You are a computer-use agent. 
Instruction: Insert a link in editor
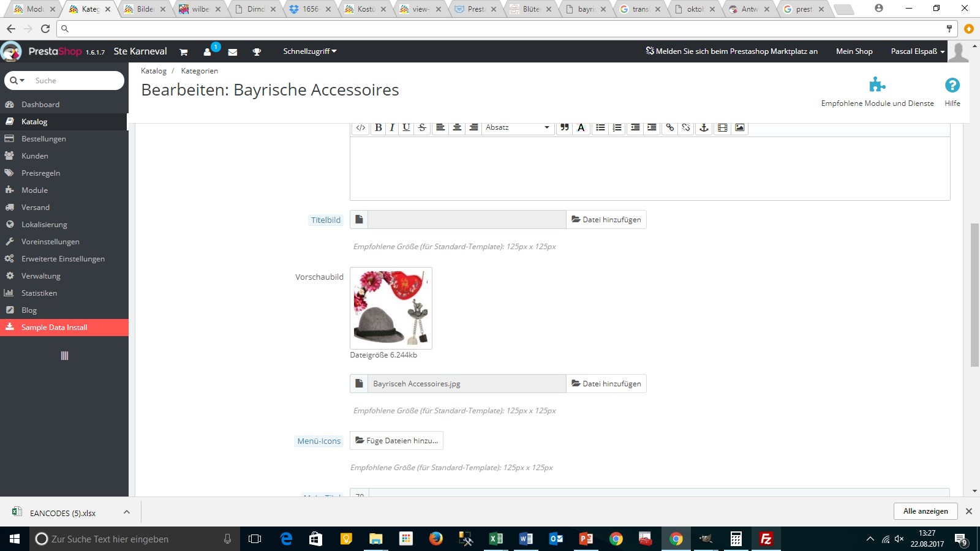click(x=670, y=127)
